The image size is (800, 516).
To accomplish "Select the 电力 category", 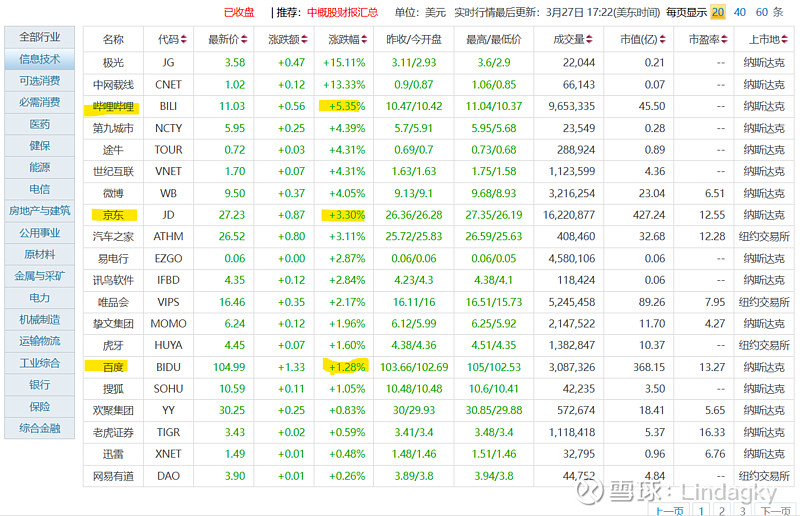I will pyautogui.click(x=40, y=298).
